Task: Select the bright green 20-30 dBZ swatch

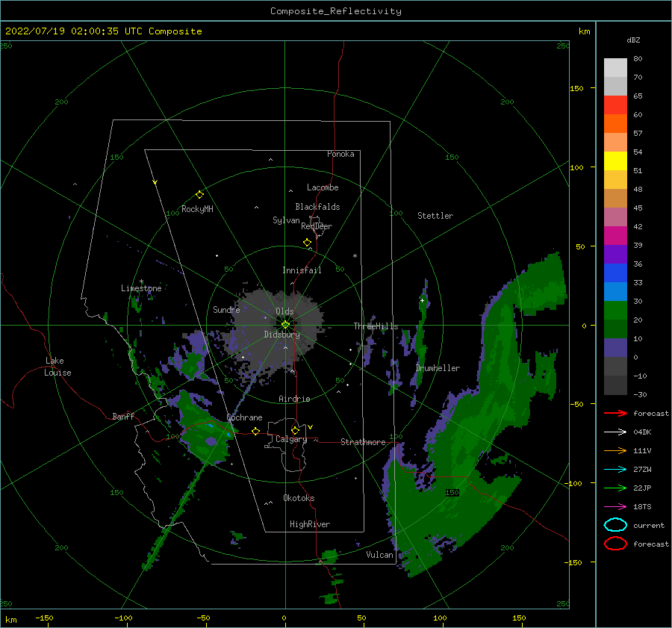Action: (615, 311)
